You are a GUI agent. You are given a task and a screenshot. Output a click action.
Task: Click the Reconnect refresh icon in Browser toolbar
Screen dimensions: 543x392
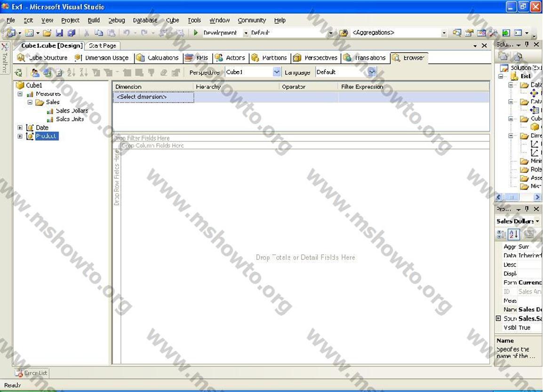(x=19, y=72)
